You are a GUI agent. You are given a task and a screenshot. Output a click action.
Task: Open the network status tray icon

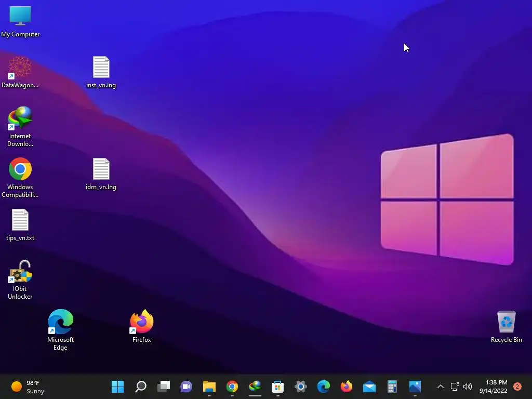pyautogui.click(x=455, y=387)
